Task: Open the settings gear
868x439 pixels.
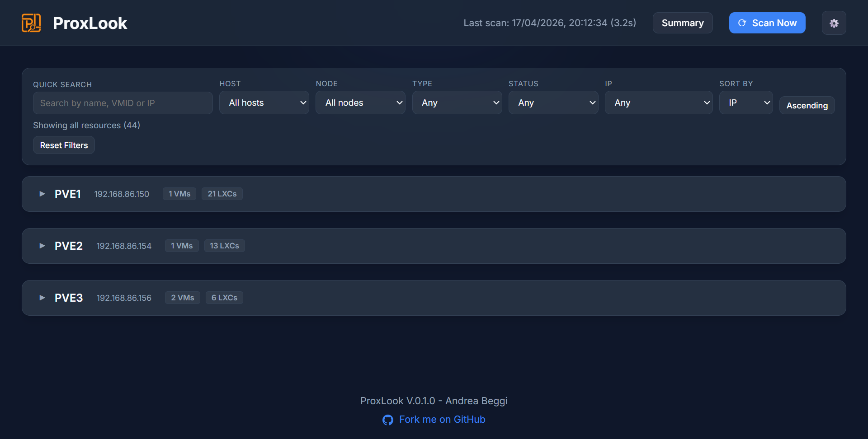Action: [x=834, y=23]
